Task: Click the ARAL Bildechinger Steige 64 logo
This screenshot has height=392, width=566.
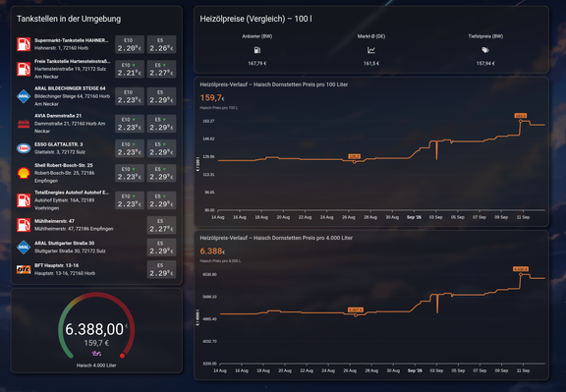Action: [24, 96]
